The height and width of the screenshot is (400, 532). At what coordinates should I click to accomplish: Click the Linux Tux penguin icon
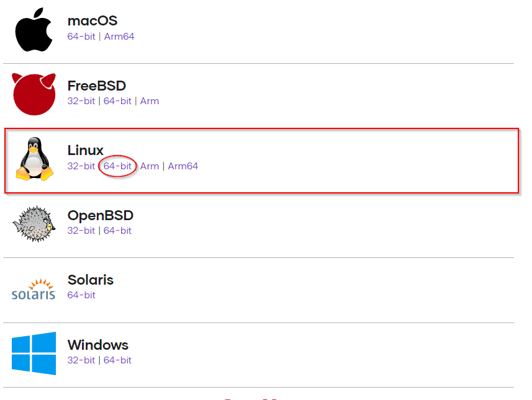click(x=34, y=159)
